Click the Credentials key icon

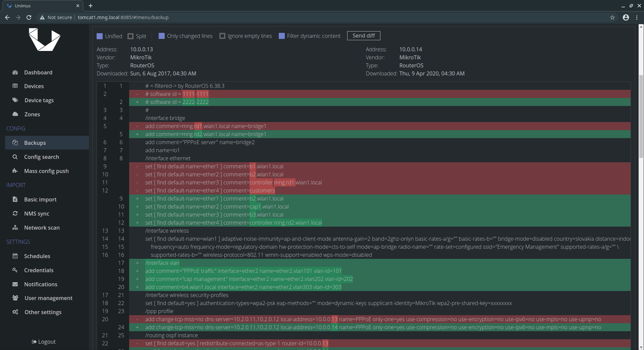[15, 270]
